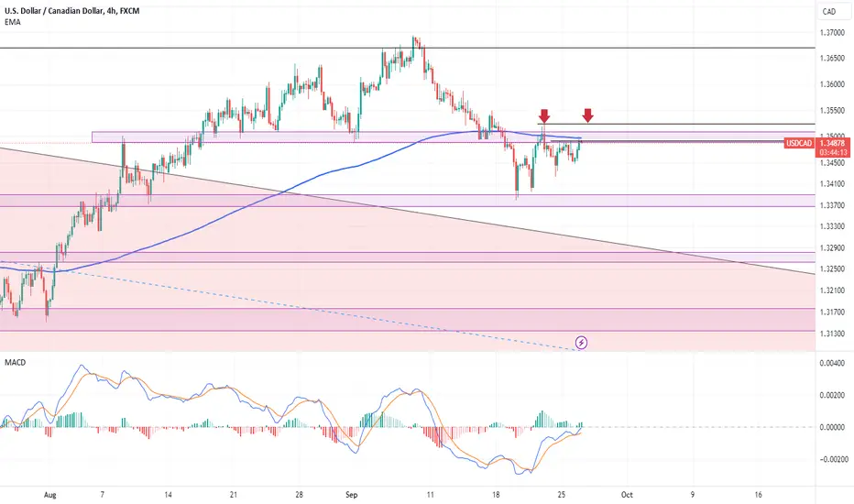The width and height of the screenshot is (854, 504).
Task: Click the 1.32500 price axis label
Action: pyautogui.click(x=832, y=269)
